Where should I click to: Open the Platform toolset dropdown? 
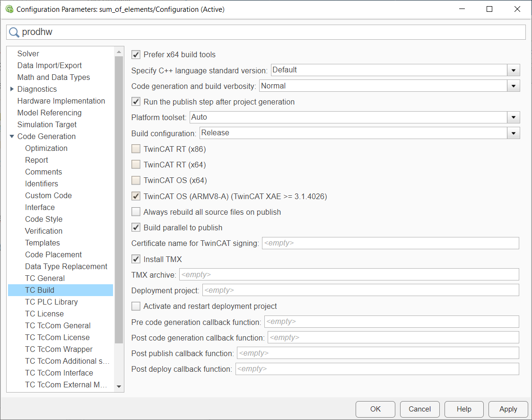[x=514, y=117]
